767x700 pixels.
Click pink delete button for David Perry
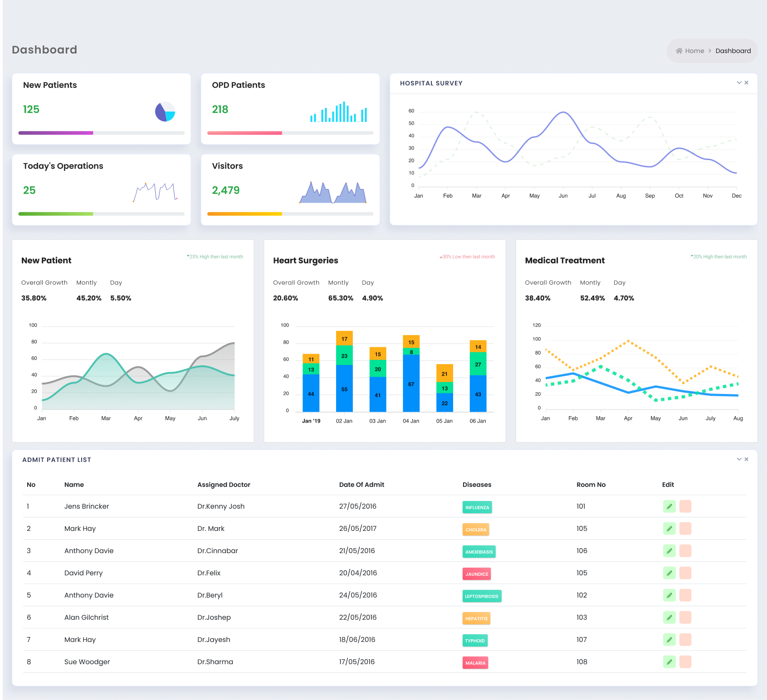[685, 573]
